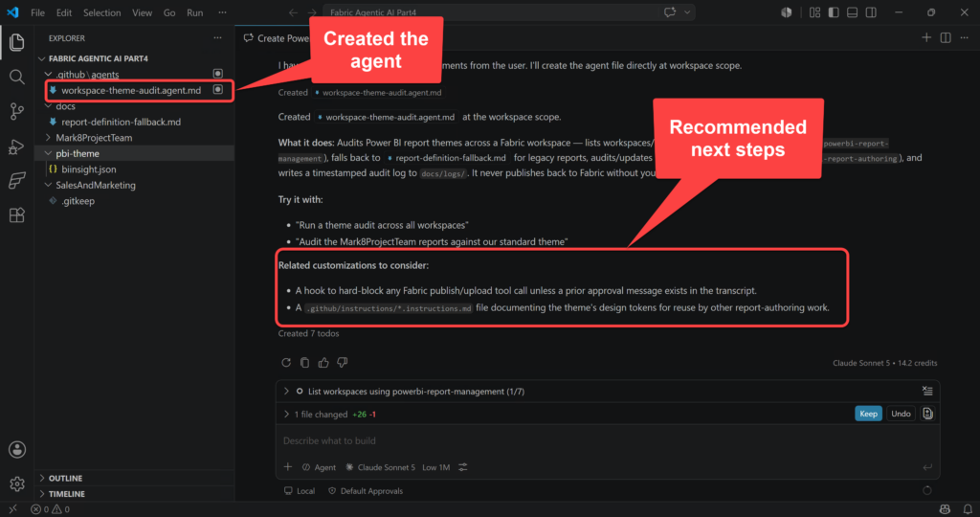Open workspace-theme-audit.agent.md in explorer
Image resolution: width=980 pixels, height=517 pixels.
pyautogui.click(x=131, y=90)
